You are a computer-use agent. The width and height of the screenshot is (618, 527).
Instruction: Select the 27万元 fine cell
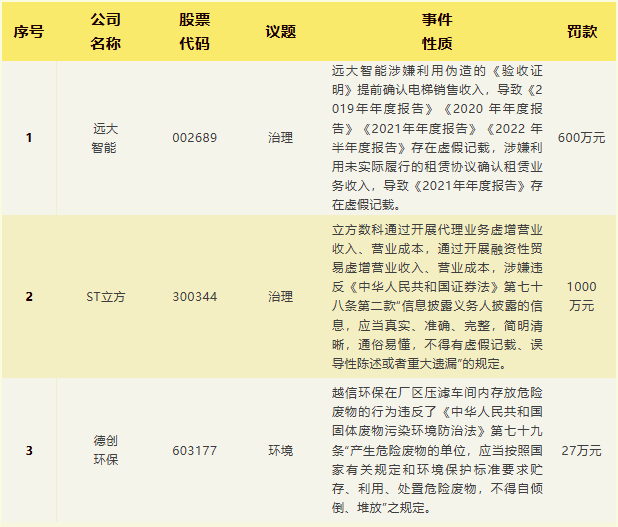tap(581, 451)
